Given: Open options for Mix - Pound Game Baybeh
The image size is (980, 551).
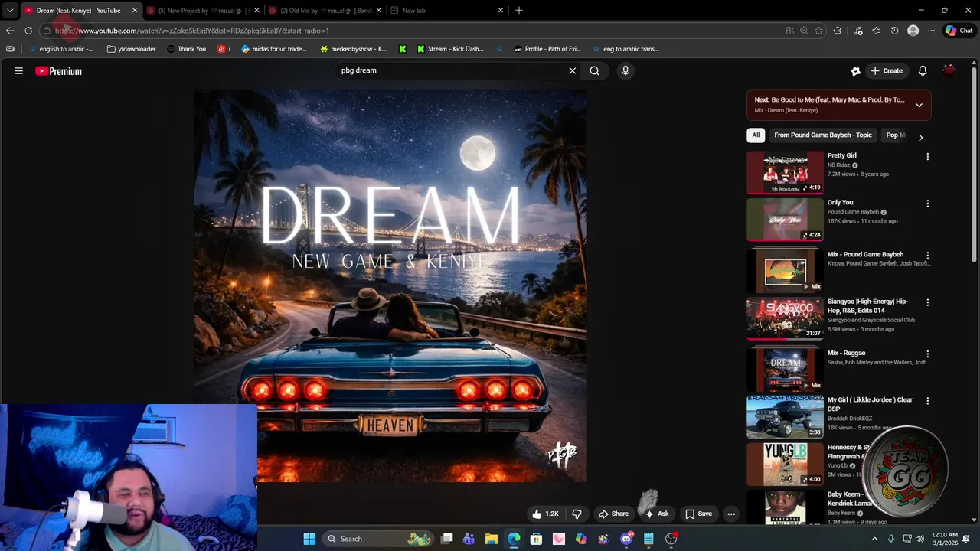Looking at the screenshot, I should pyautogui.click(x=927, y=256).
